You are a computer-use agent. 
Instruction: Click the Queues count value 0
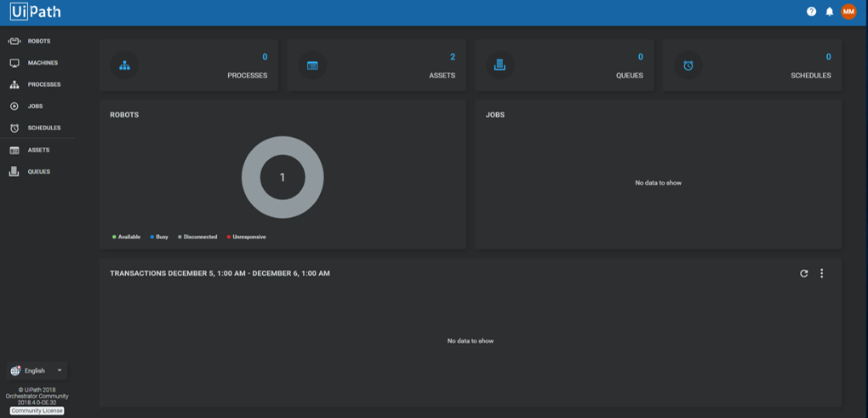641,57
